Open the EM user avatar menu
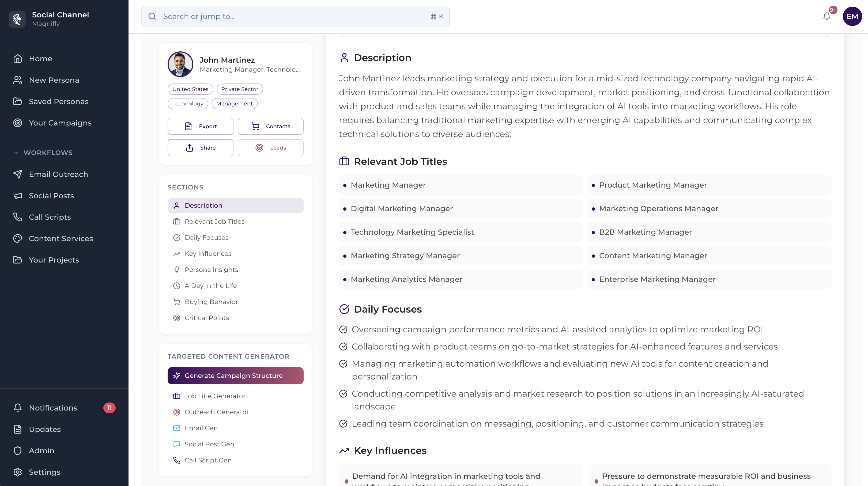Screen dimensions: 868x486 (x=852, y=16)
